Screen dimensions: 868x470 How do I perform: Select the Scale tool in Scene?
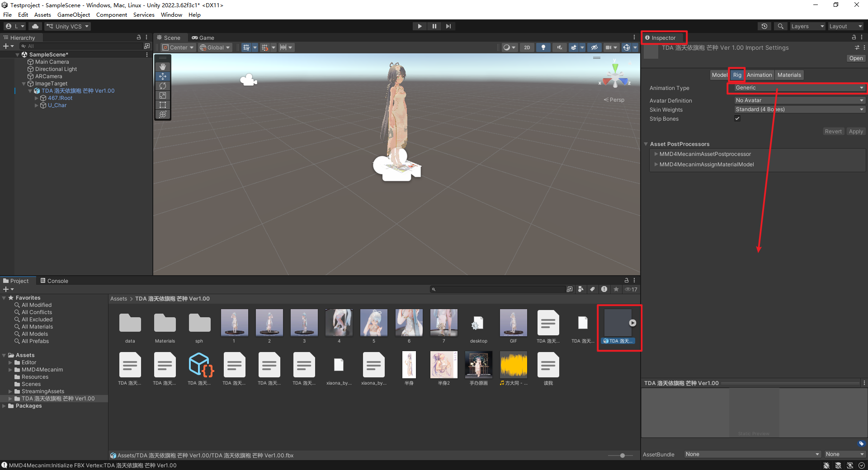click(x=163, y=95)
